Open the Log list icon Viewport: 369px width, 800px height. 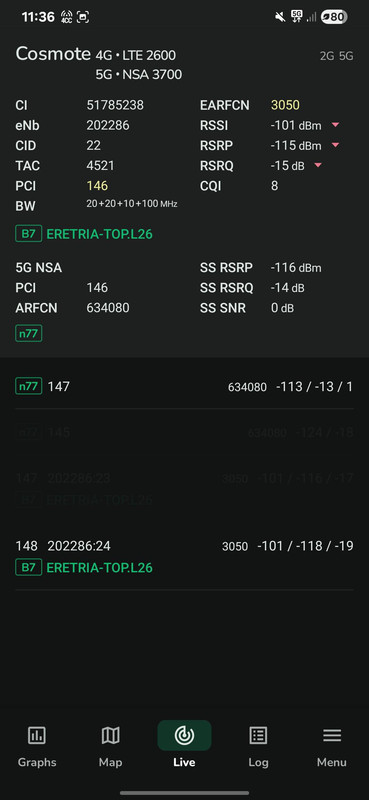click(x=258, y=735)
